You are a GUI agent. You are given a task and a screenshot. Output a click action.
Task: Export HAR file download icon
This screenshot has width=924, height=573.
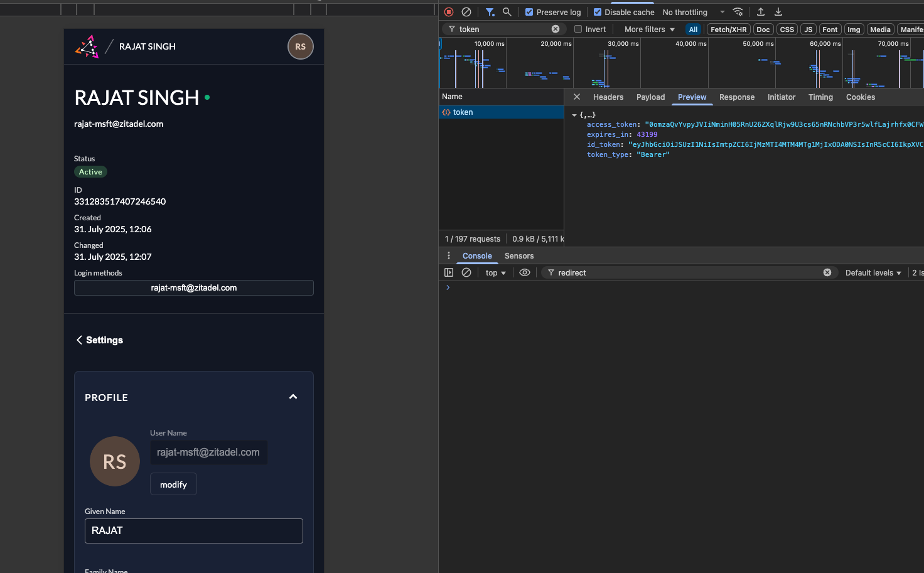pyautogui.click(x=778, y=12)
